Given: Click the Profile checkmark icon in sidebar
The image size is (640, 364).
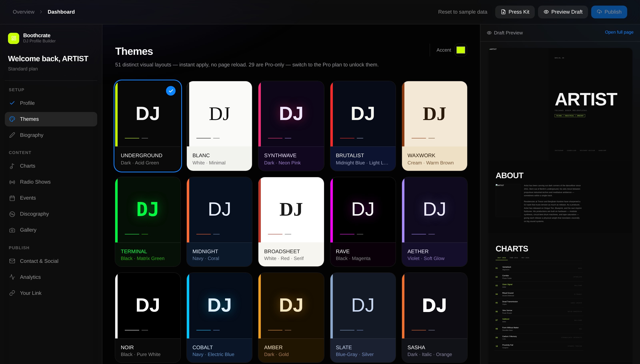Looking at the screenshot, I should pyautogui.click(x=12, y=103).
